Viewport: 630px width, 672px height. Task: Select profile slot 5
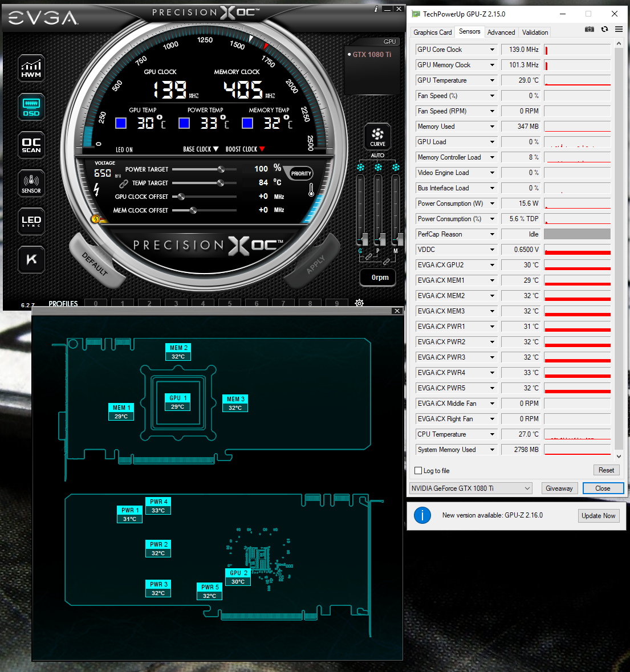click(x=230, y=303)
